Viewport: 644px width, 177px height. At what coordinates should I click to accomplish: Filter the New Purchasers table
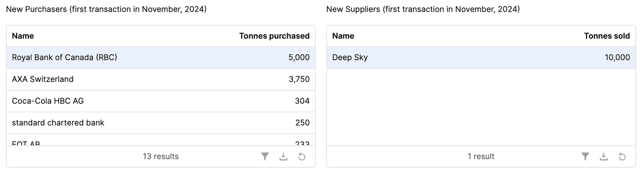265,157
